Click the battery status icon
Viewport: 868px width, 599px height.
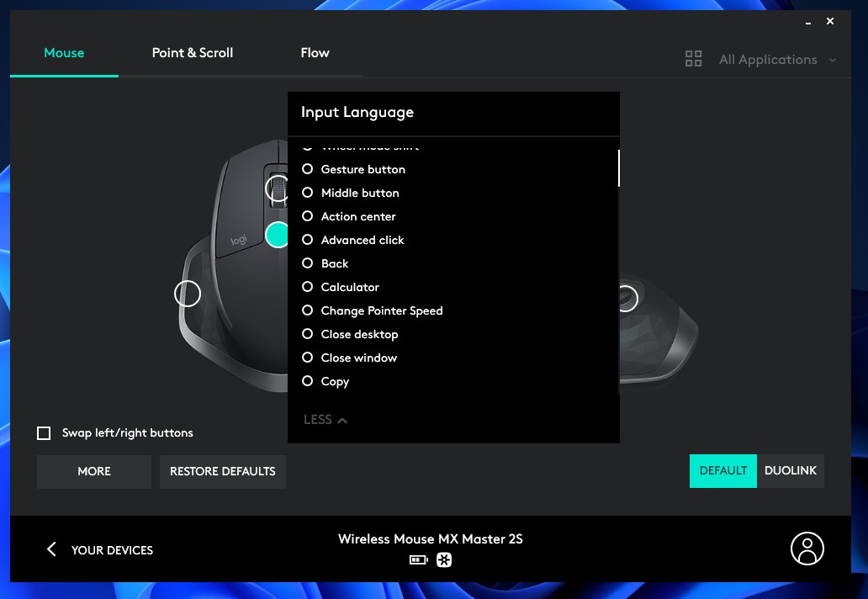click(419, 560)
